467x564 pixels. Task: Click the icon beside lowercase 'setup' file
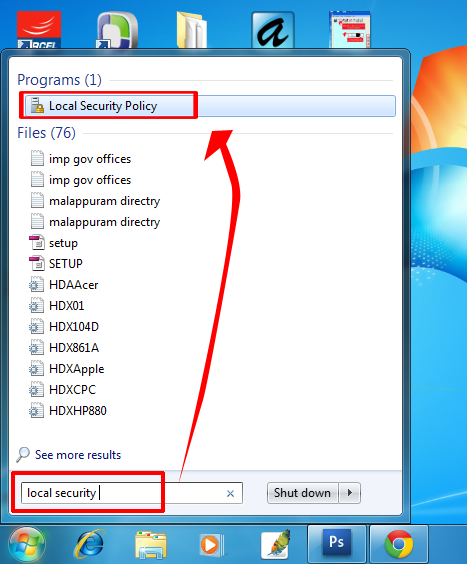pos(37,242)
